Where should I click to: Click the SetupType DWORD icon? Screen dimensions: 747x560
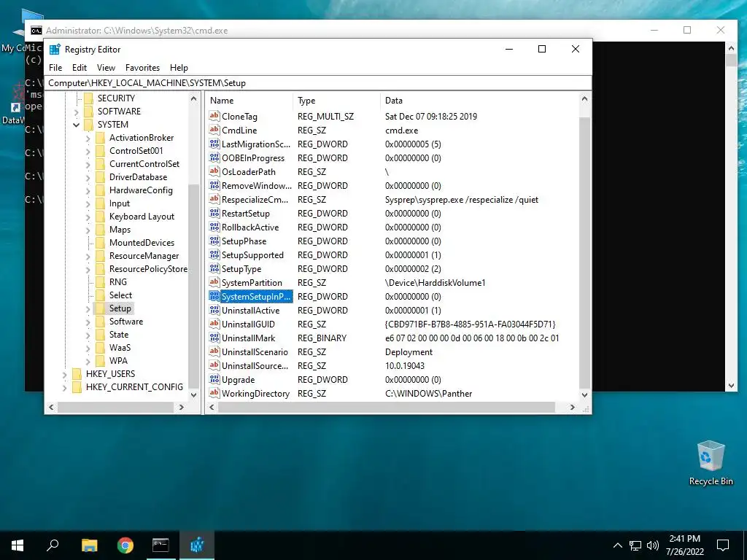[x=214, y=268]
